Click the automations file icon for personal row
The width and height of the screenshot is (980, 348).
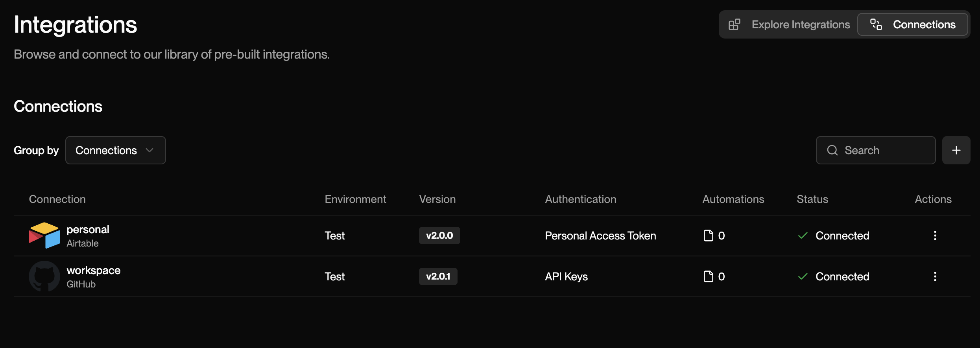(x=708, y=236)
